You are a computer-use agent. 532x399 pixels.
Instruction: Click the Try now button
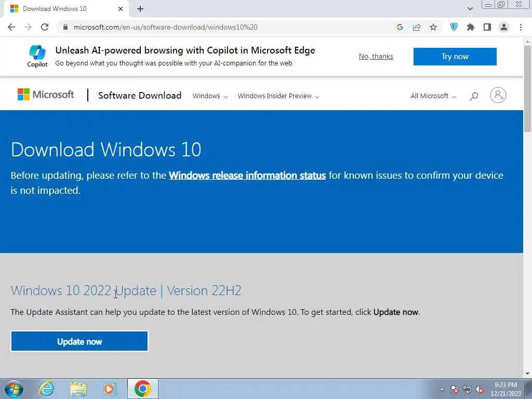coord(455,56)
